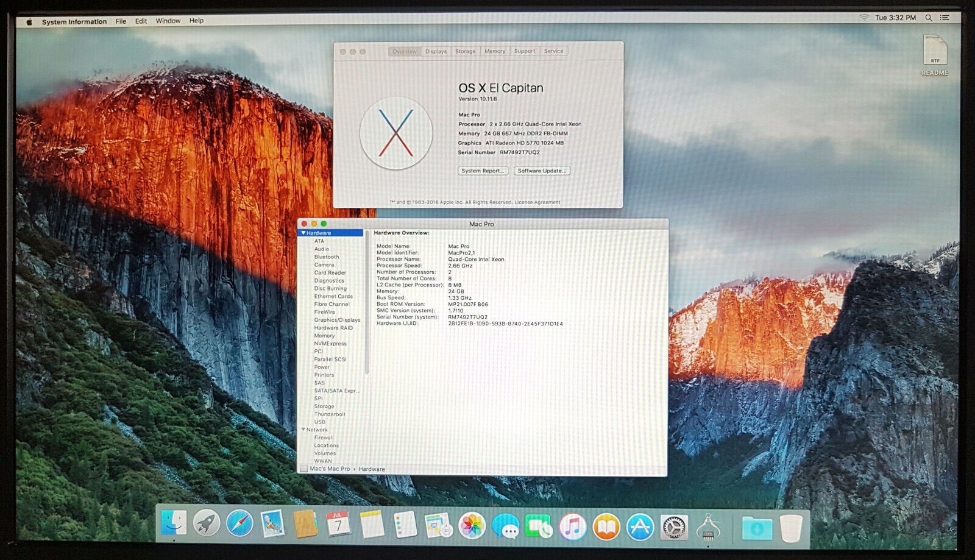The height and width of the screenshot is (560, 975).
Task: Open the Trash in the dock
Action: [791, 528]
